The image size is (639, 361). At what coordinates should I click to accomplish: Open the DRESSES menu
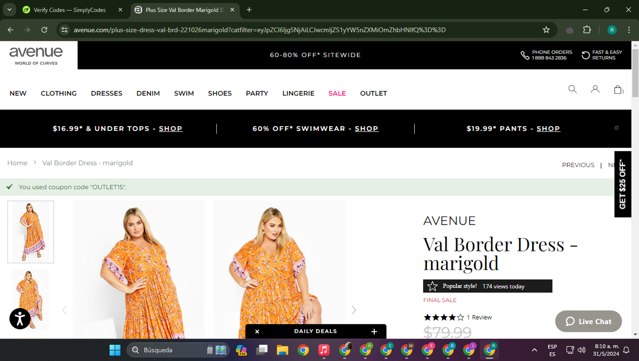106,93
